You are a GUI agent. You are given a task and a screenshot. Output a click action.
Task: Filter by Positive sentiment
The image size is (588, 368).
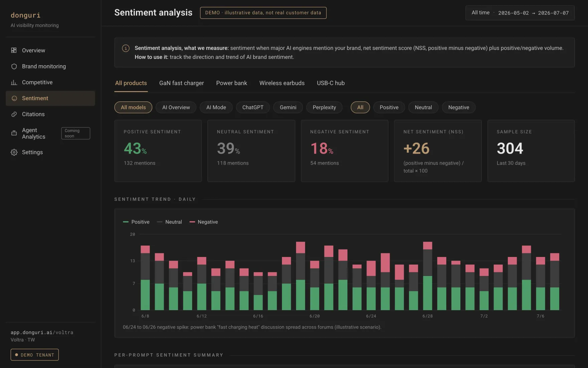tap(389, 107)
